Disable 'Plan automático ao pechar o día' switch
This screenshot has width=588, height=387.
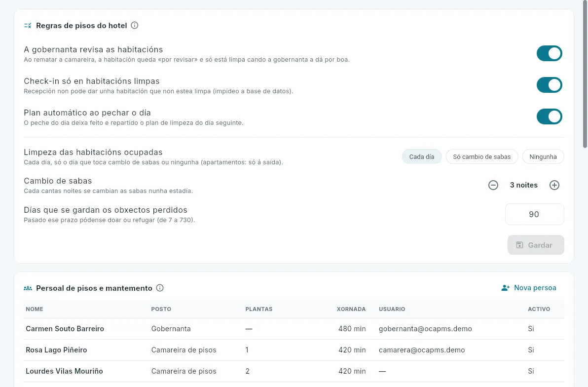coord(550,116)
